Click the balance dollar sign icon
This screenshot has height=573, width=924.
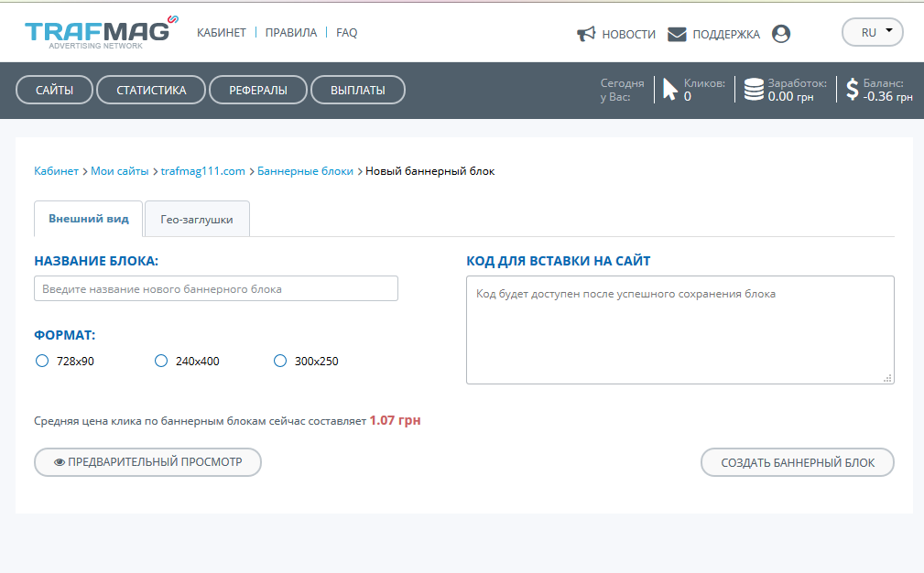point(852,90)
